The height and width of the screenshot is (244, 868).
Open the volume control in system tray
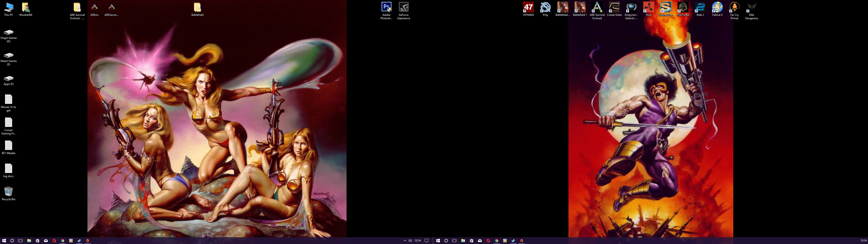(410, 241)
